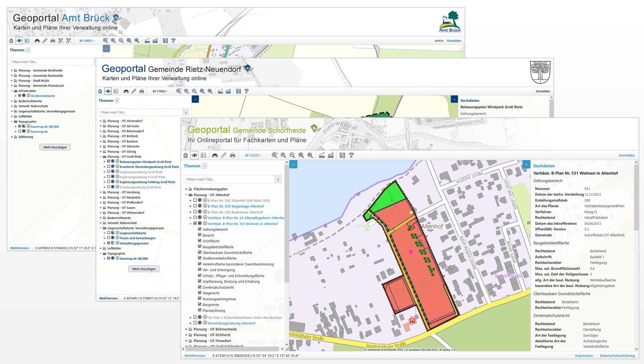Click the legend list icon in Rietz-Neuendorf toolbar
This screenshot has width=644, height=364.
(x=116, y=91)
